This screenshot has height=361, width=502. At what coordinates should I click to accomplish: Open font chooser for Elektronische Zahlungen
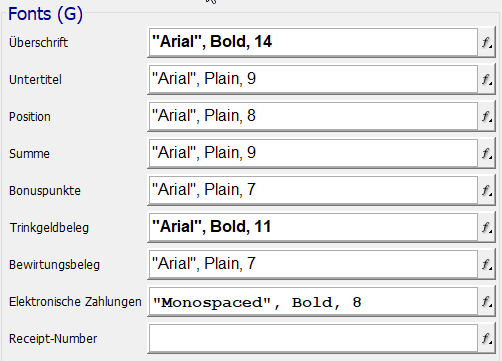(x=487, y=301)
